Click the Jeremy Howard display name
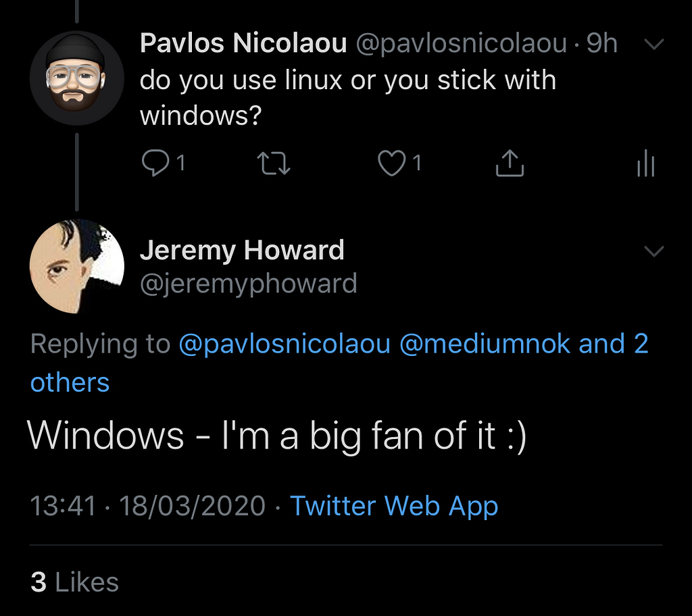Viewport: 692px width, 616px height. pos(242,251)
